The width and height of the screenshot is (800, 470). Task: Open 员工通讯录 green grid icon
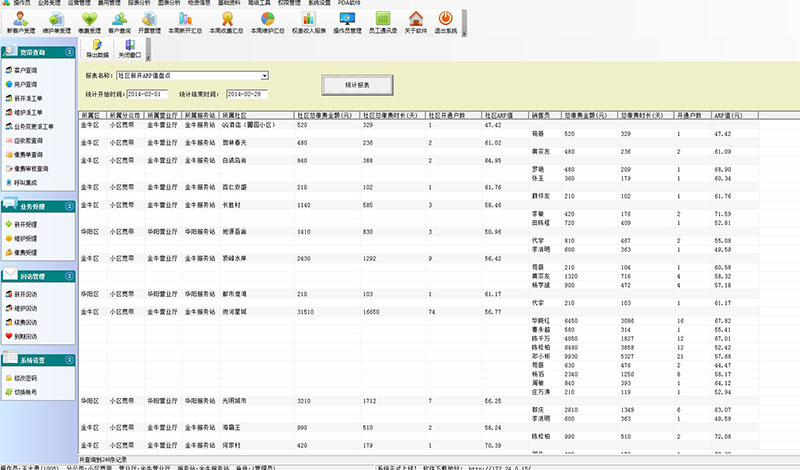(x=383, y=22)
